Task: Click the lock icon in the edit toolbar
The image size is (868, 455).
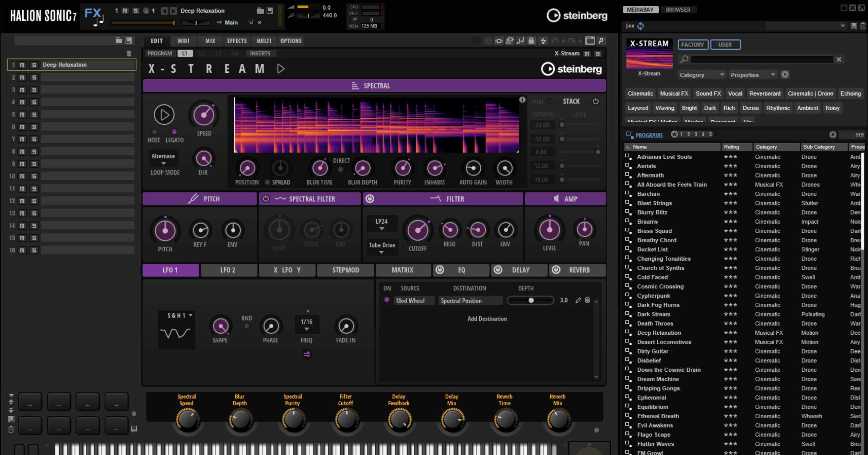Action: [531, 41]
